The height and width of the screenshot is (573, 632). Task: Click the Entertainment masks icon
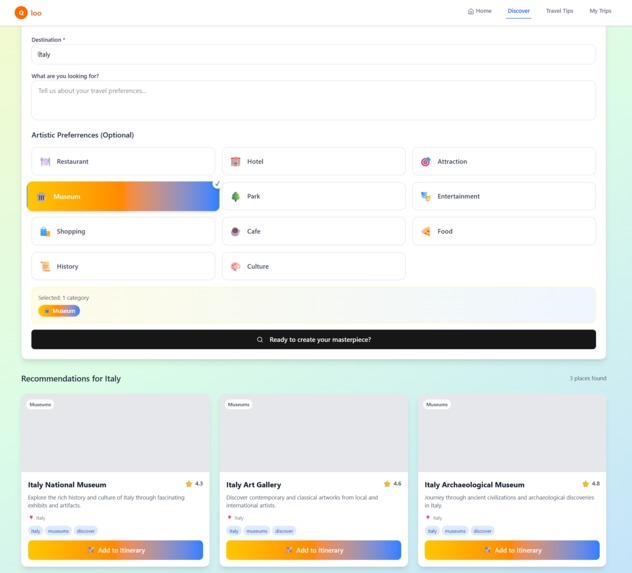pyautogui.click(x=426, y=196)
